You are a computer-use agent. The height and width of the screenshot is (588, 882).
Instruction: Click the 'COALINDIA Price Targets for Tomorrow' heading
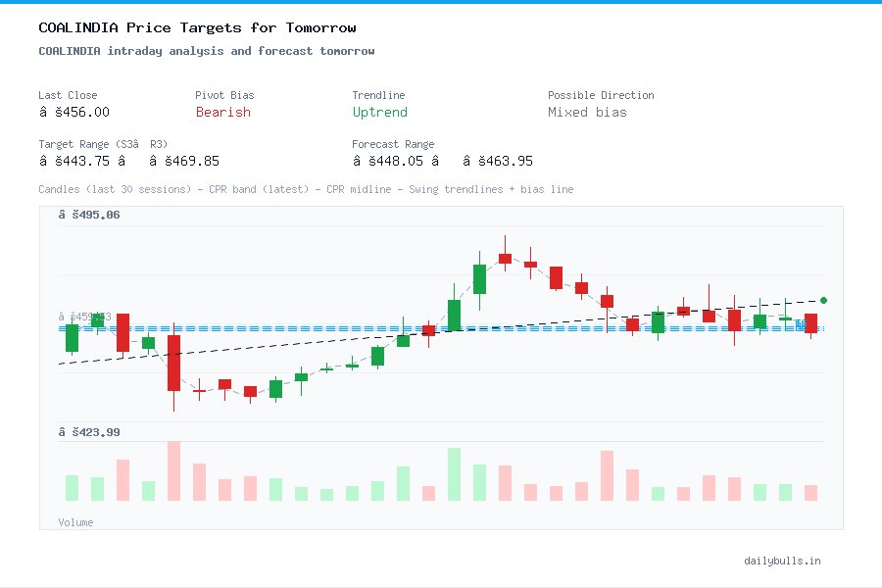coord(197,27)
